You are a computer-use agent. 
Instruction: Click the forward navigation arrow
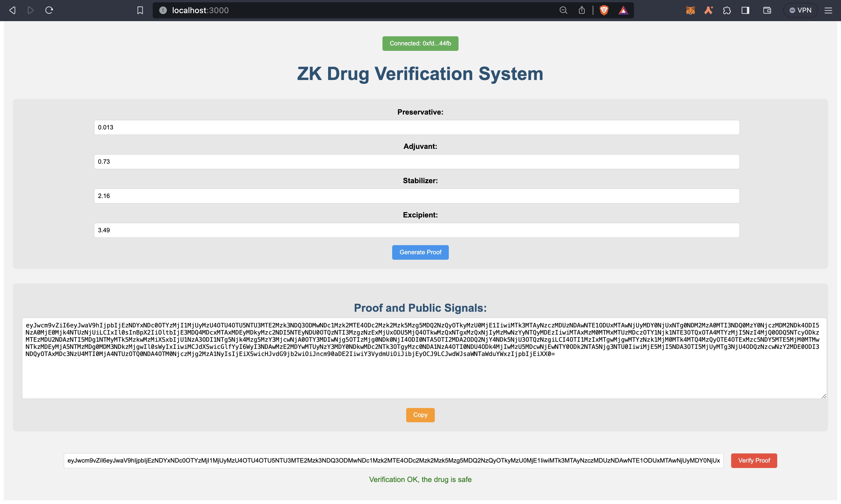[31, 10]
